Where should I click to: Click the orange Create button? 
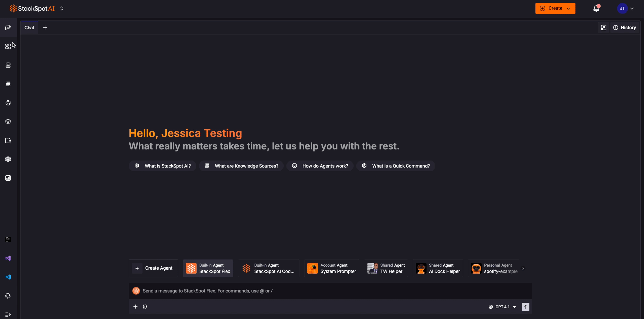pyautogui.click(x=555, y=8)
